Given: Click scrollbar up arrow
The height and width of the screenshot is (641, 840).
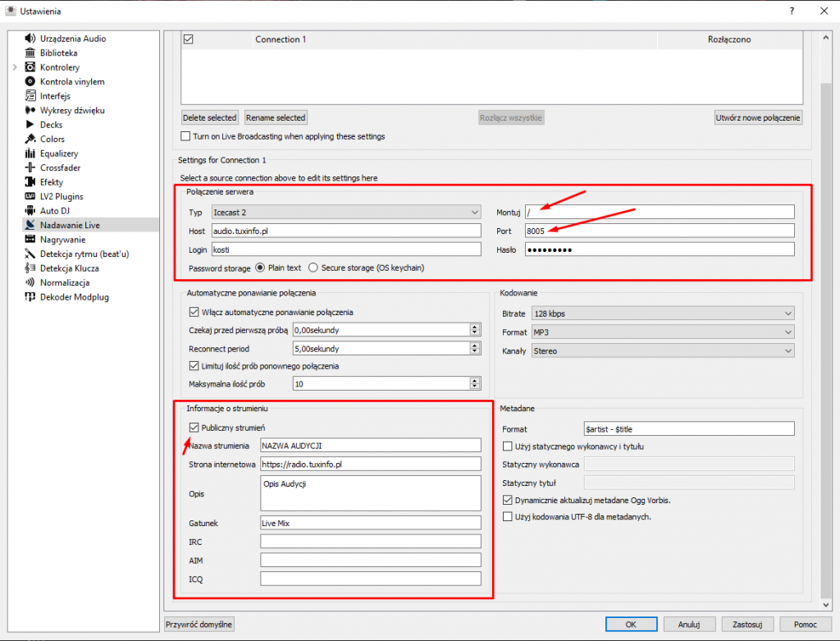Looking at the screenshot, I should click(825, 37).
